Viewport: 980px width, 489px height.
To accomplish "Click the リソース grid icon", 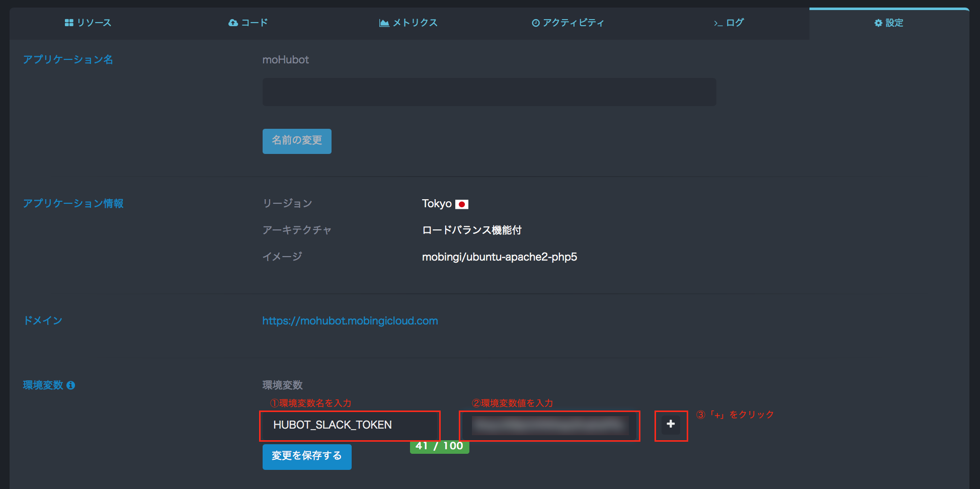I will [69, 22].
